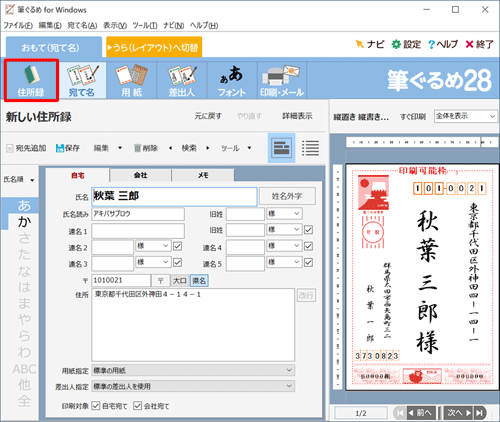Image resolution: width=500 pixels, height=422 pixels.
Task: Toggle the 県名 prefecture button
Action: coord(199,281)
